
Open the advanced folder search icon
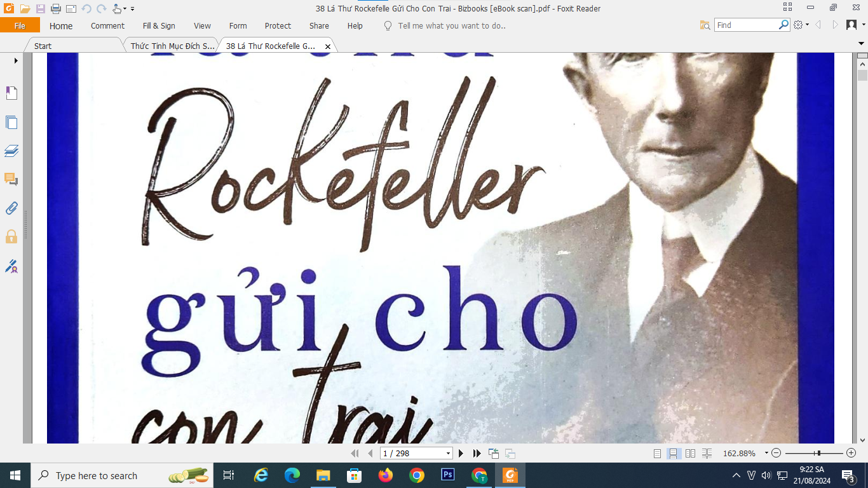(x=705, y=25)
